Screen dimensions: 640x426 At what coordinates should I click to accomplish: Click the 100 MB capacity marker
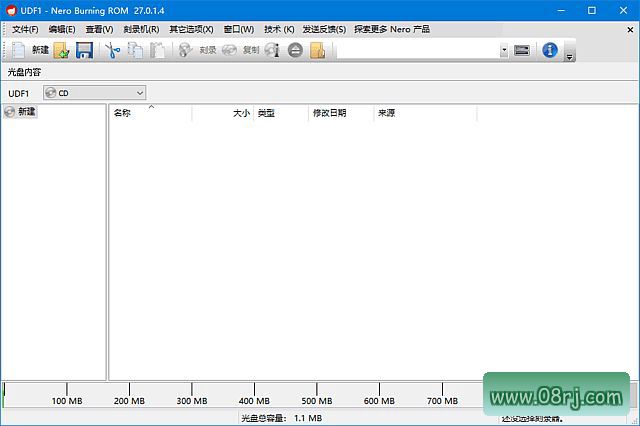point(67,401)
